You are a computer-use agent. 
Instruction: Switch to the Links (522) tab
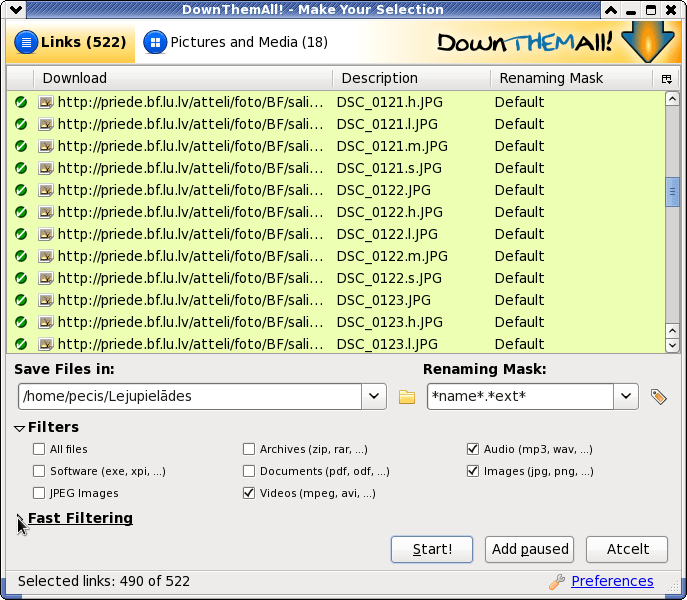[x=71, y=42]
